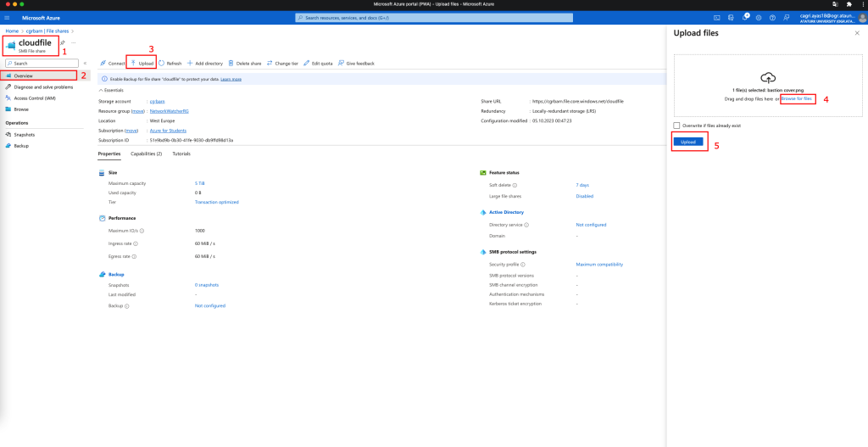Screen dimensions: 868x447
Task: Click the Help question mark icon
Action: (x=772, y=17)
